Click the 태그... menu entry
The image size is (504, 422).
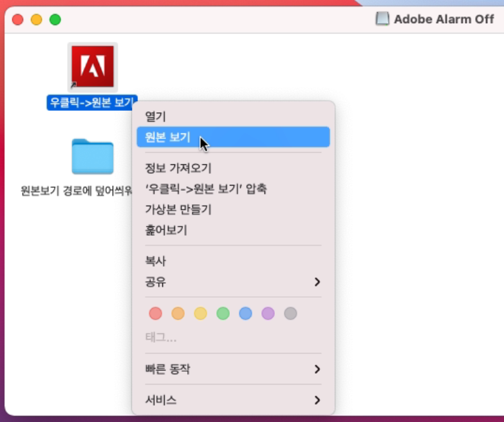click(161, 338)
